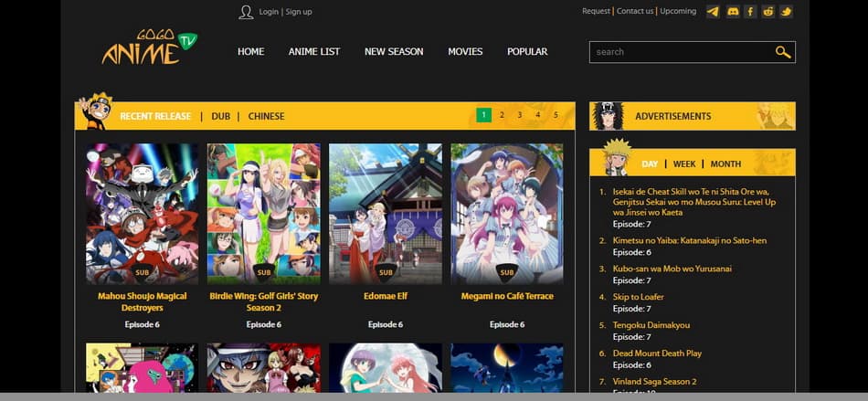The width and height of the screenshot is (868, 401).
Task: Open the Discord social icon
Action: pyautogui.click(x=732, y=12)
